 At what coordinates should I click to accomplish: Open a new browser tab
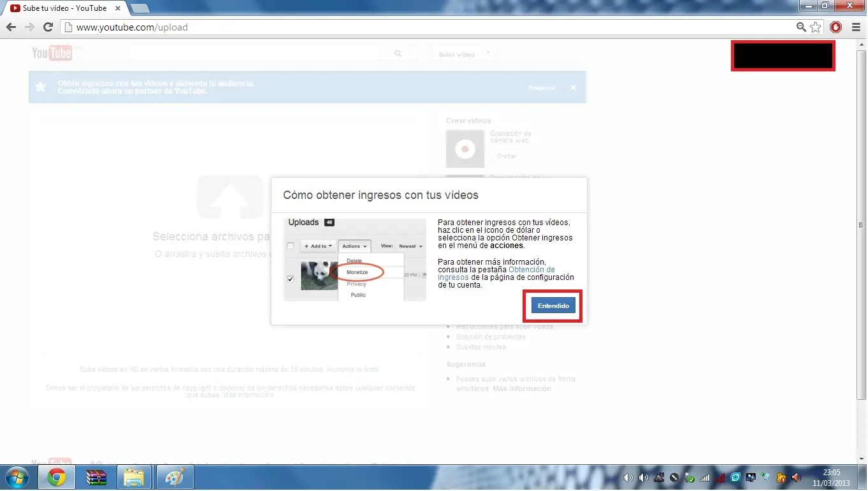140,8
